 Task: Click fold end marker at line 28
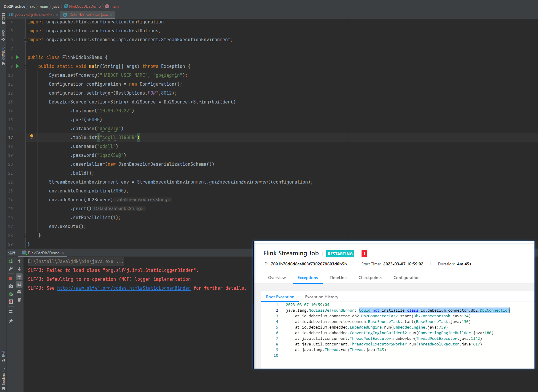click(26, 235)
